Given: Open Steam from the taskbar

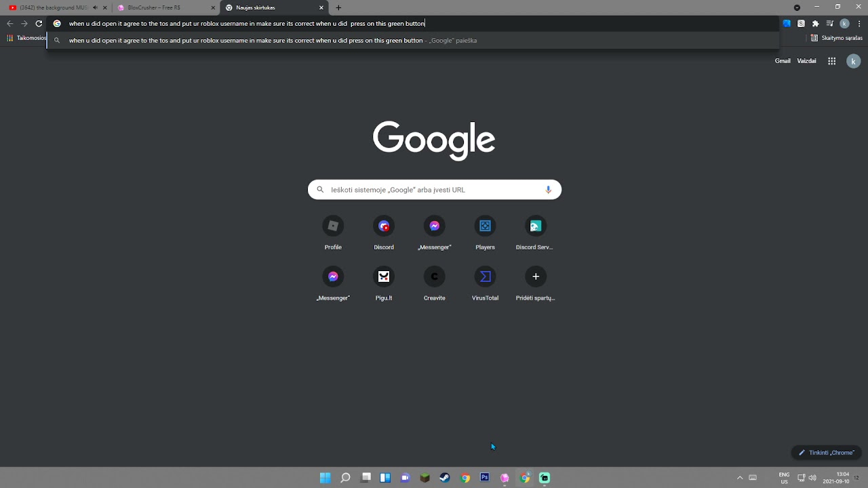Looking at the screenshot, I should [445, 478].
